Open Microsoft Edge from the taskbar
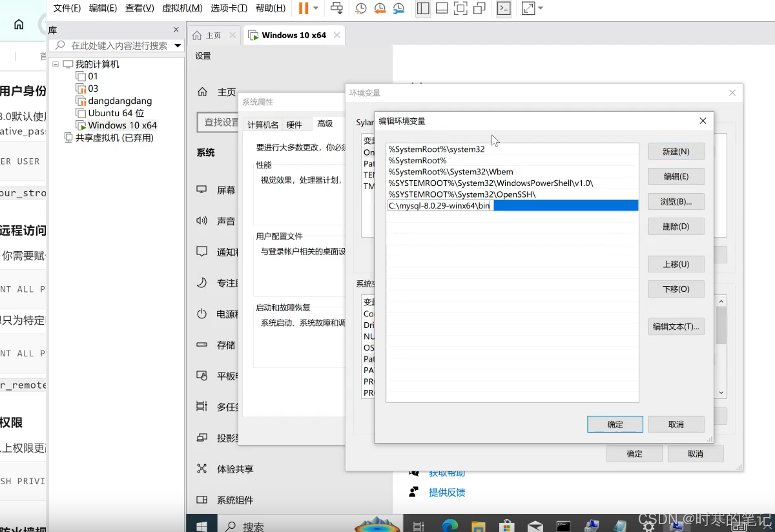Screen dimensions: 775x532 [x=450, y=524]
